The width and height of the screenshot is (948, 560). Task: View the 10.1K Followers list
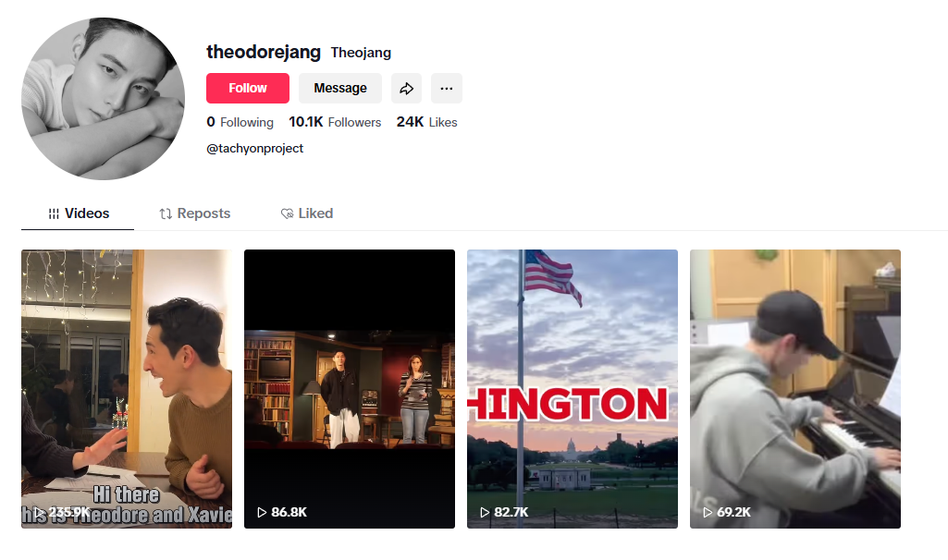point(335,122)
